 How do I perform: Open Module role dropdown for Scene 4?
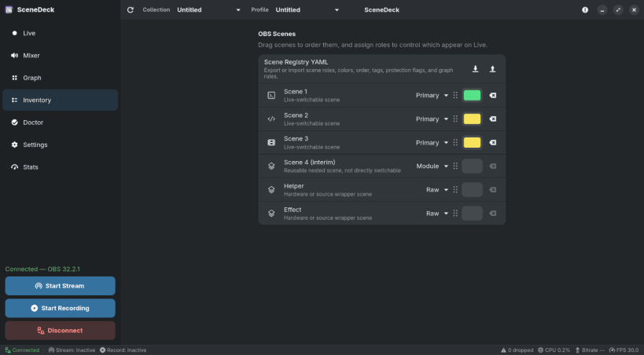432,167
